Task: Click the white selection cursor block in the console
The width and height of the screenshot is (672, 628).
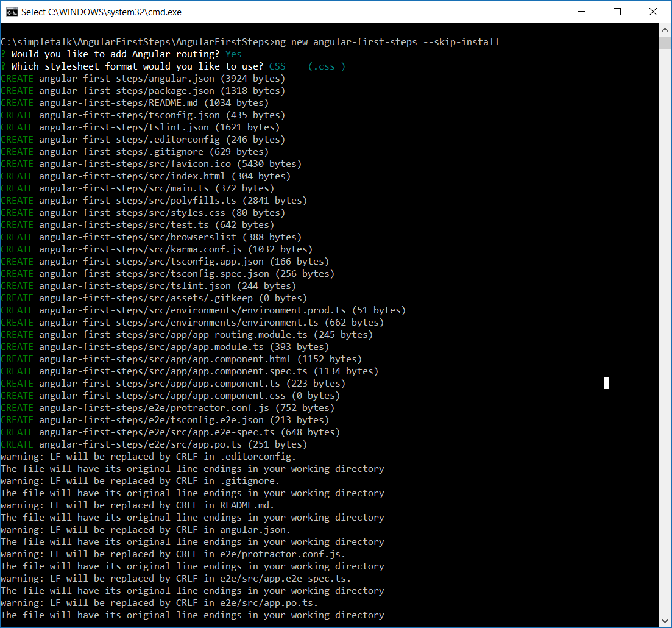Action: (x=606, y=383)
